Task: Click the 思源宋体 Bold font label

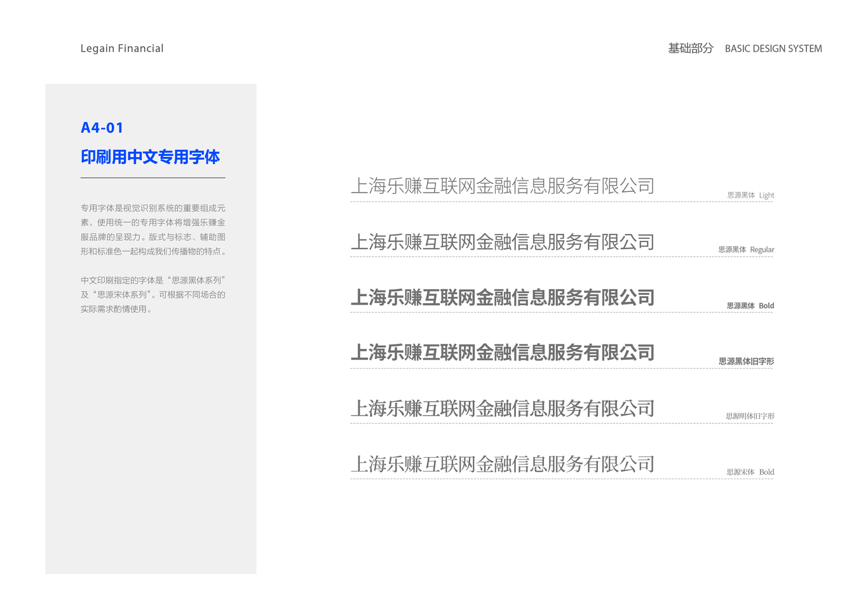Action: coord(750,472)
